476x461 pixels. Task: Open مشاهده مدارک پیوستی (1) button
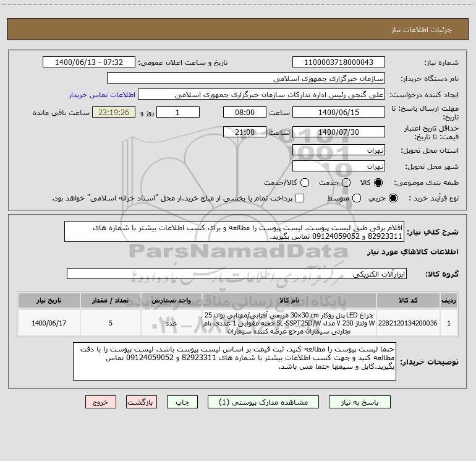pyautogui.click(x=263, y=402)
